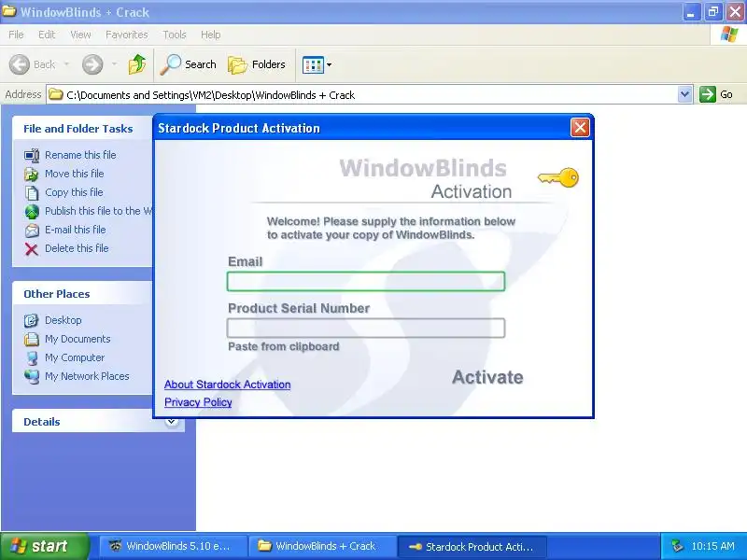Minimize the Explorer window

click(x=691, y=12)
